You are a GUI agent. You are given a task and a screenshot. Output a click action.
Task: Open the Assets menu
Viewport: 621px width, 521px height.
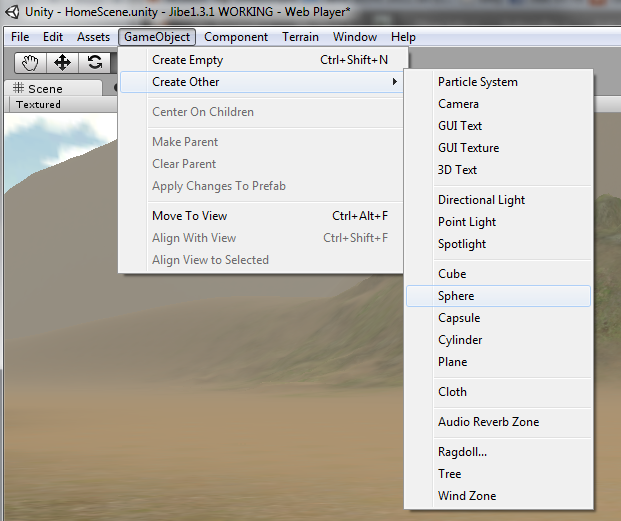(93, 37)
